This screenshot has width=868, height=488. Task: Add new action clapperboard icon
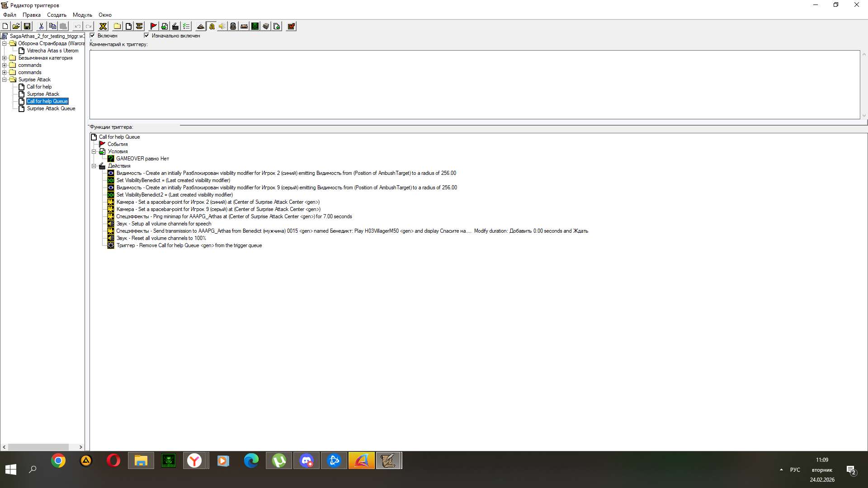tap(175, 26)
